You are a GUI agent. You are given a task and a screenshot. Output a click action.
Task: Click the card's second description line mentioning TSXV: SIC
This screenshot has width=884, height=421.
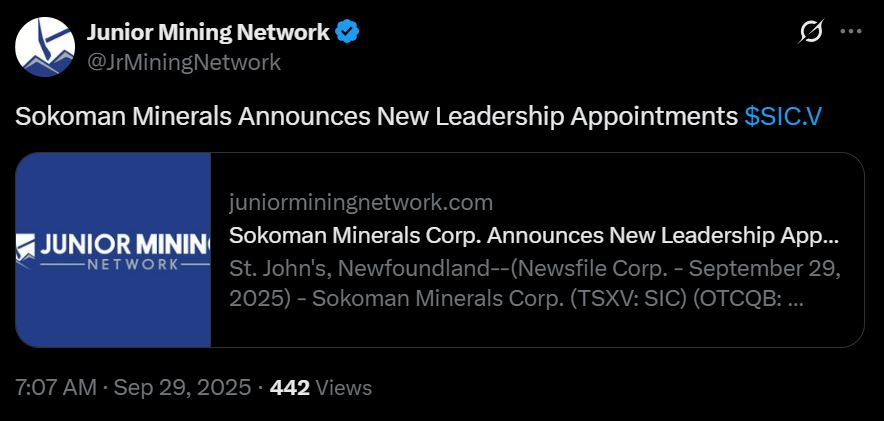coord(515,299)
